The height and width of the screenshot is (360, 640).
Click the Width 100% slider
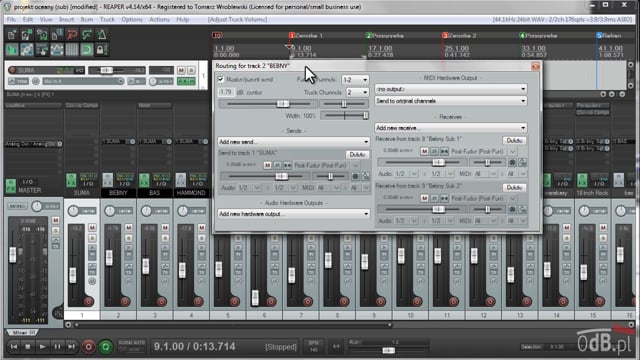click(344, 116)
